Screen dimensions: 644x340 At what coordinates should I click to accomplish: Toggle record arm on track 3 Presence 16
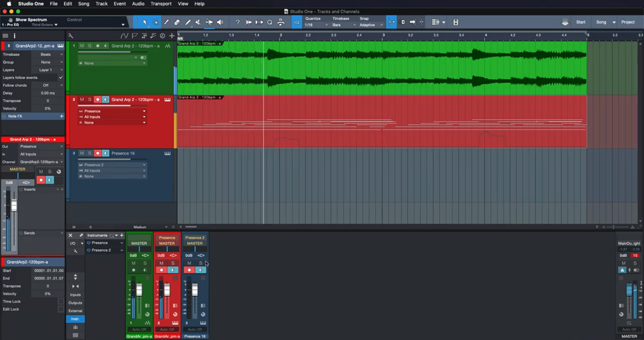tap(98, 153)
